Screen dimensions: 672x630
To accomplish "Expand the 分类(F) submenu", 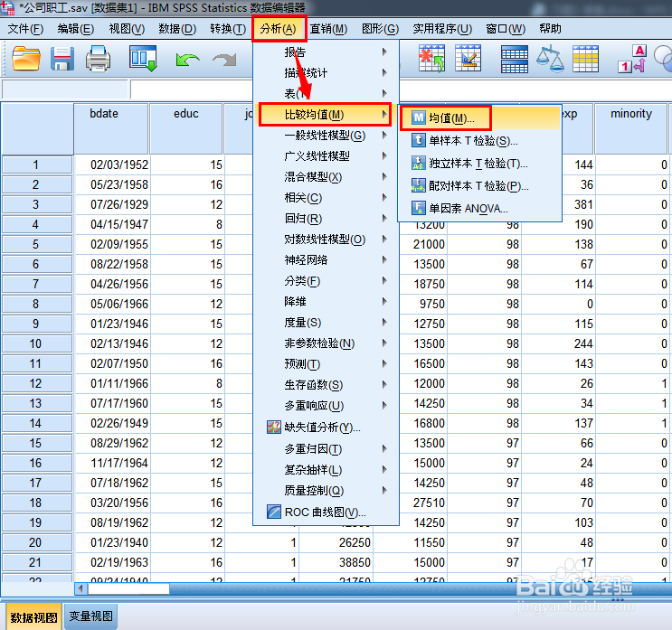I will pos(327,281).
